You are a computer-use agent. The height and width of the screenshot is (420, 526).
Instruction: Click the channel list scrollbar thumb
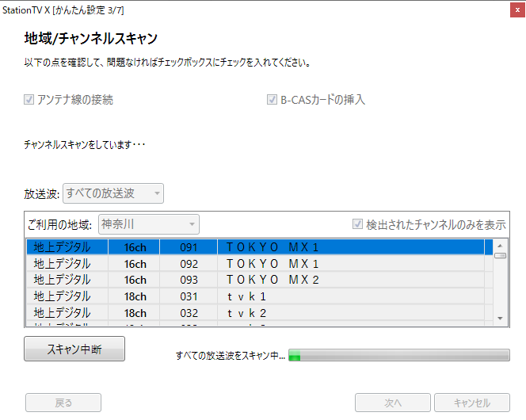point(500,256)
